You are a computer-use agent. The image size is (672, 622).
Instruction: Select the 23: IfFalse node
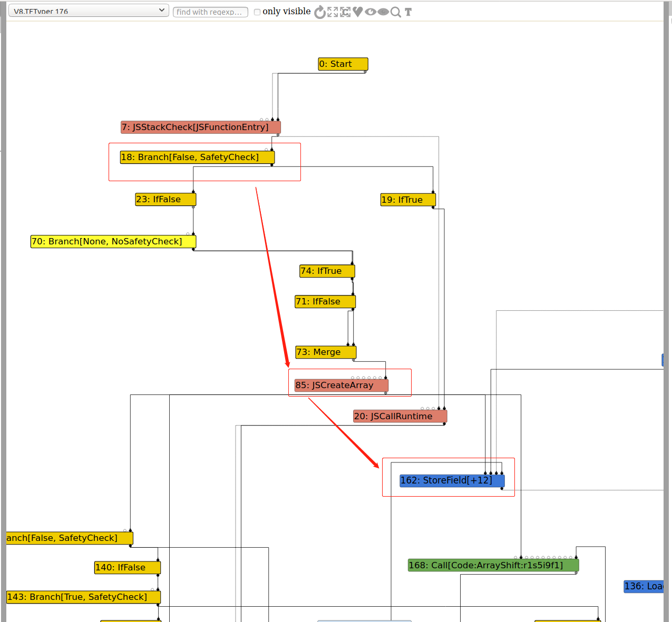pyautogui.click(x=165, y=200)
